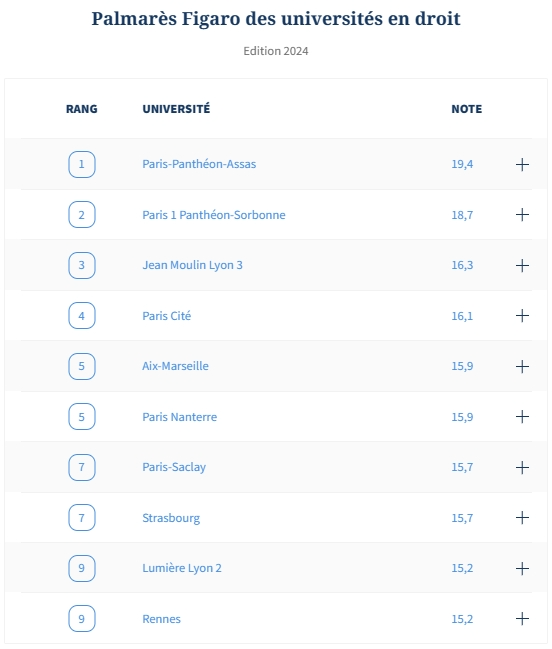Open Aix-Marseille university link
The height and width of the screenshot is (649, 552).
click(175, 366)
